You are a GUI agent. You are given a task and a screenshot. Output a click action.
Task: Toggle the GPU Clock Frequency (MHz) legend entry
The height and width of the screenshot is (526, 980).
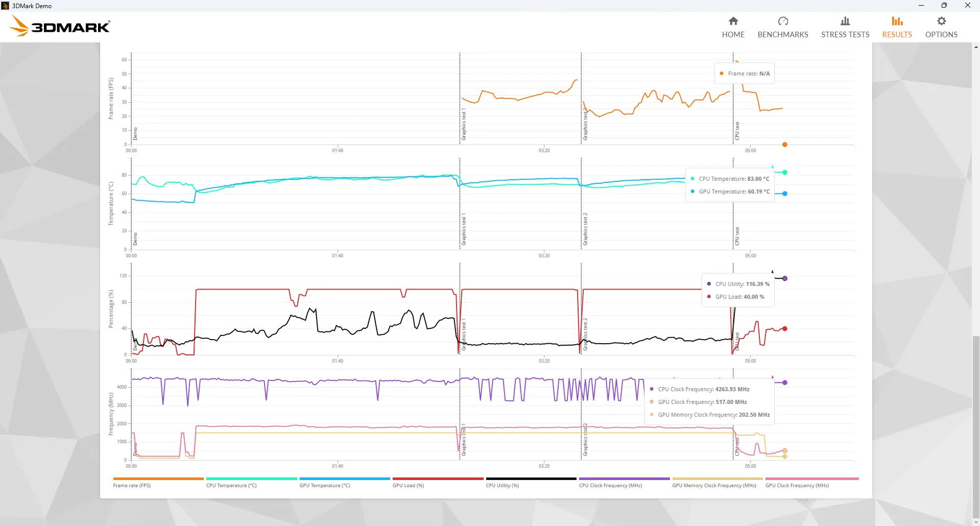point(812,483)
